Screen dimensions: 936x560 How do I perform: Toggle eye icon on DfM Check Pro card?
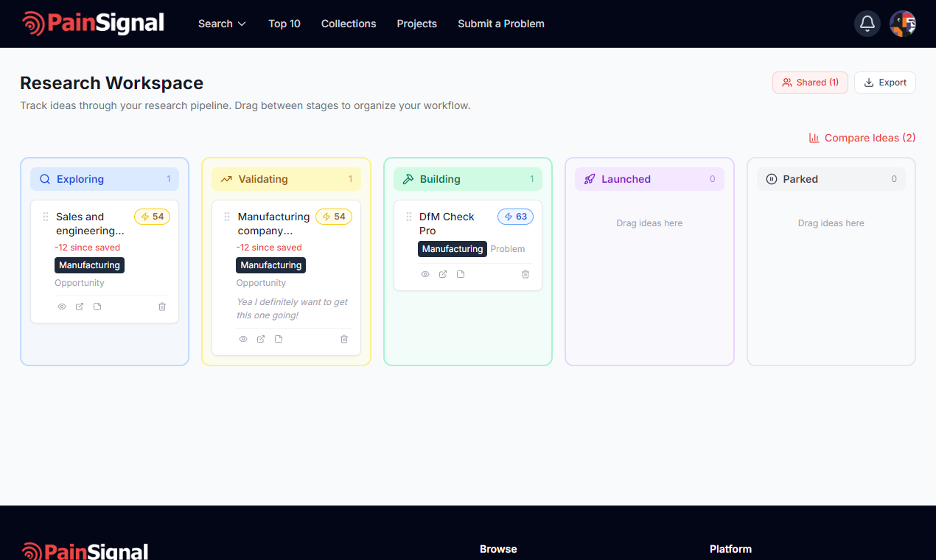(x=425, y=274)
